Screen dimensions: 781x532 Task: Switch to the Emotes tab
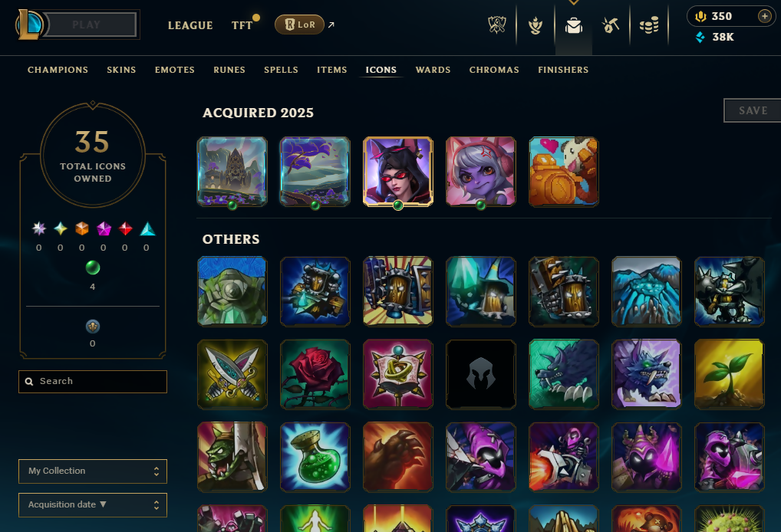[x=174, y=71]
